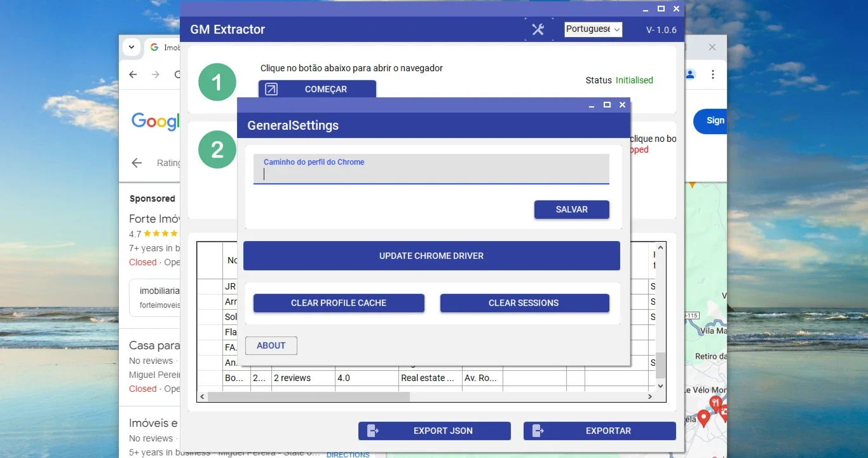
Task: Click the red restaurant map pin
Action: tap(715, 405)
